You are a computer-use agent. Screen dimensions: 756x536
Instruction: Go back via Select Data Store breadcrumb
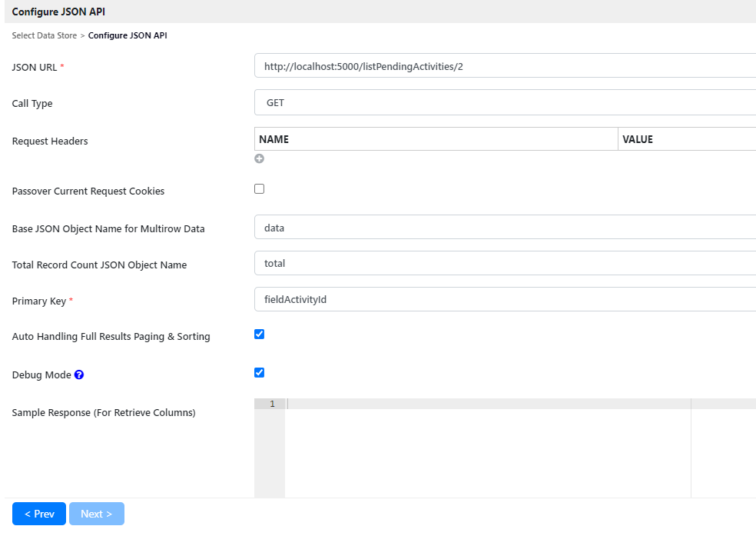click(45, 35)
